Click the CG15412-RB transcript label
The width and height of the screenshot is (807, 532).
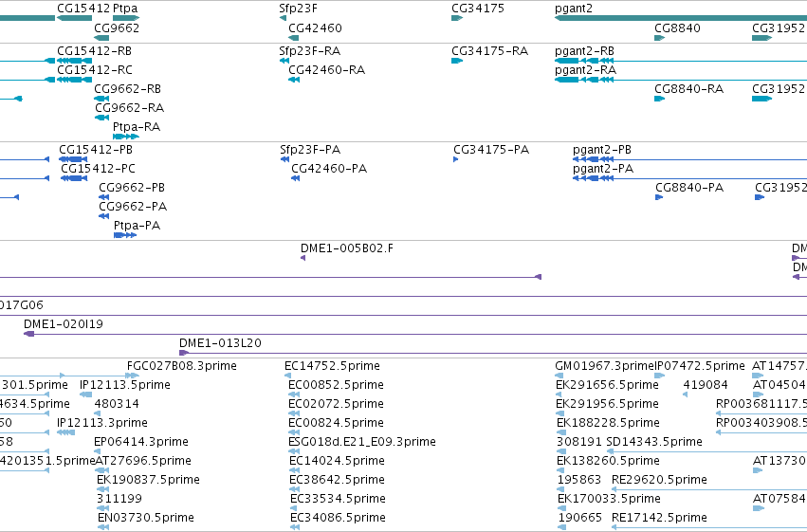tap(94, 51)
